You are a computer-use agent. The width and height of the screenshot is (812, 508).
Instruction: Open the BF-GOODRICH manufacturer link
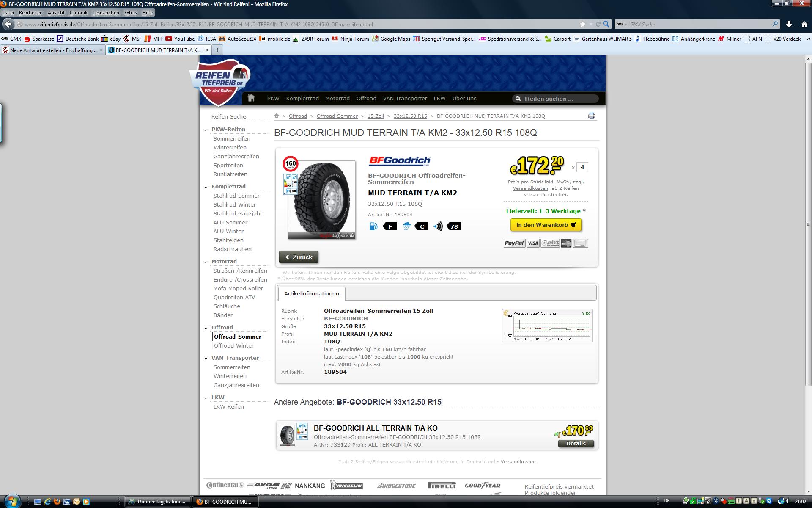[x=346, y=318]
